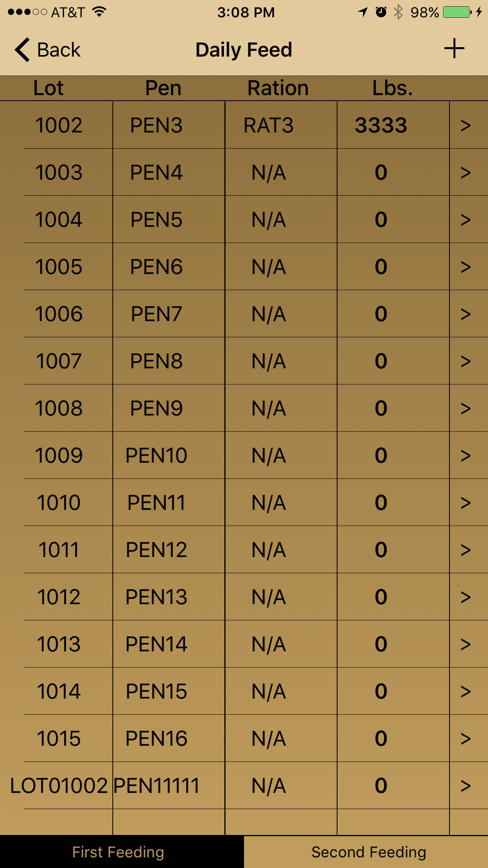Tap the battery icon in status bar
The width and height of the screenshot is (488, 868).
457,12
